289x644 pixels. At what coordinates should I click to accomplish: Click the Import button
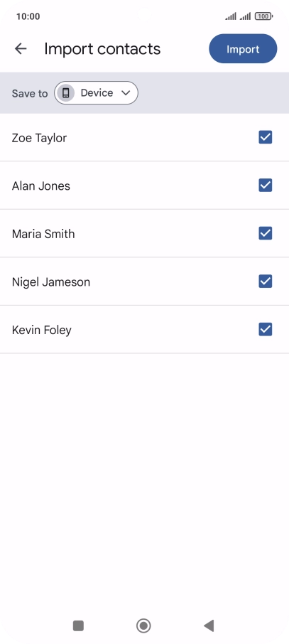(x=243, y=49)
